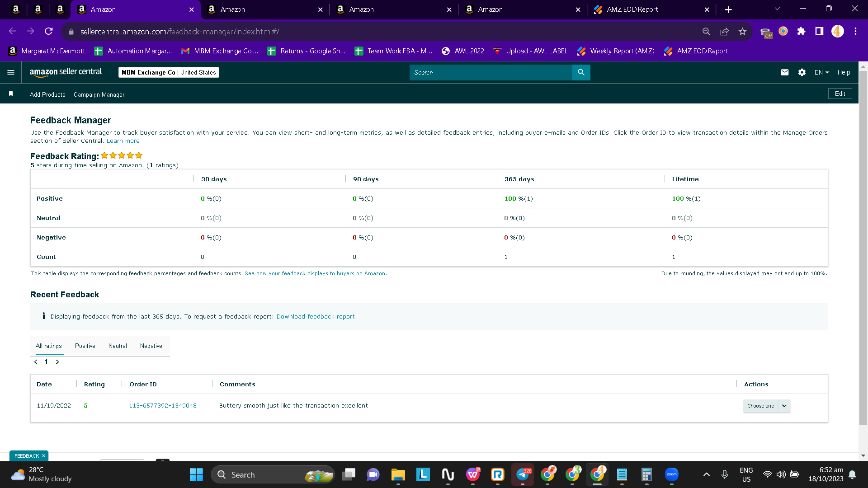This screenshot has height=488, width=868.
Task: Switch to the Positive feedback tab
Action: [x=85, y=346]
